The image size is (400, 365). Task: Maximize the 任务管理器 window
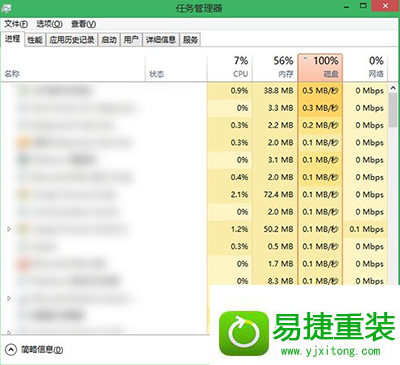[363, 6]
